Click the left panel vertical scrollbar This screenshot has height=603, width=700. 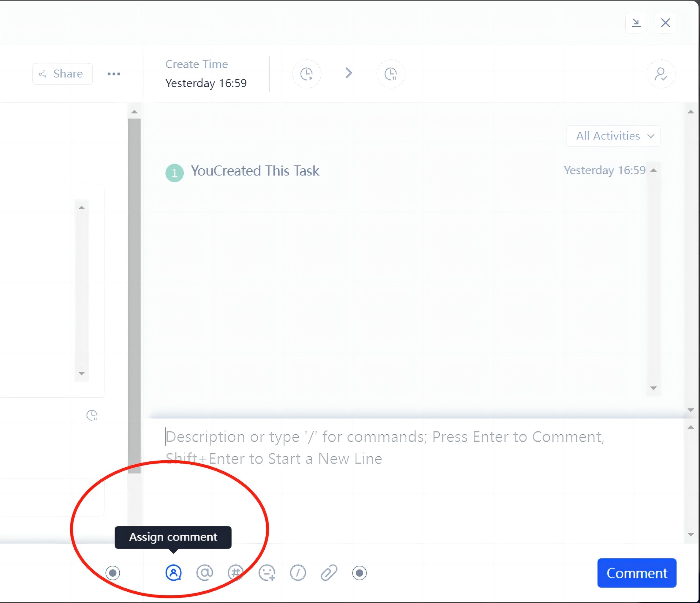click(134, 293)
